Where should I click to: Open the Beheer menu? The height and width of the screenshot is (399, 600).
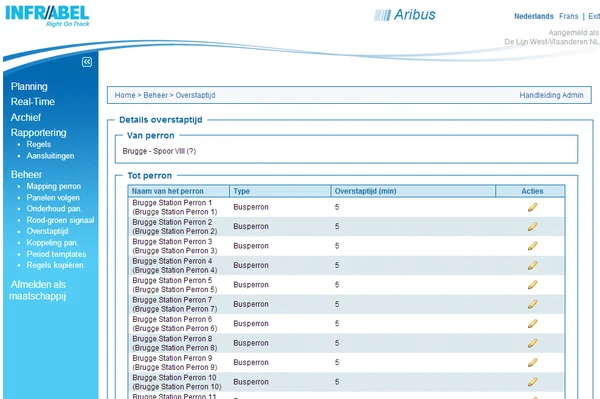(x=26, y=174)
